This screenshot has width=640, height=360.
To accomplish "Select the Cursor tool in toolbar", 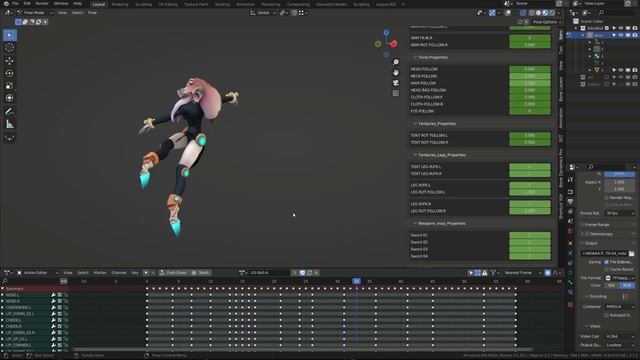I will tap(9, 48).
